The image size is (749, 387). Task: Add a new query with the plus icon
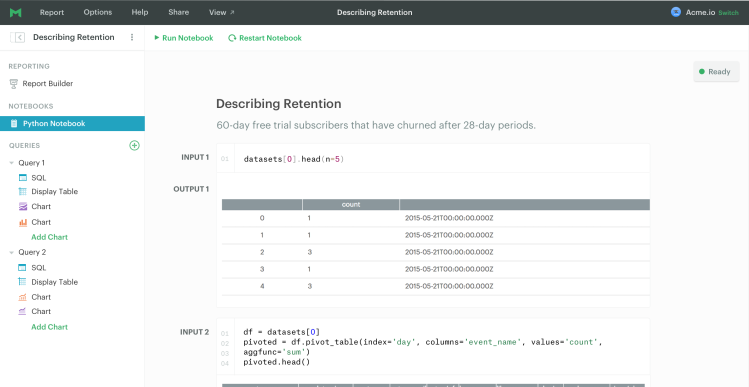(x=134, y=145)
